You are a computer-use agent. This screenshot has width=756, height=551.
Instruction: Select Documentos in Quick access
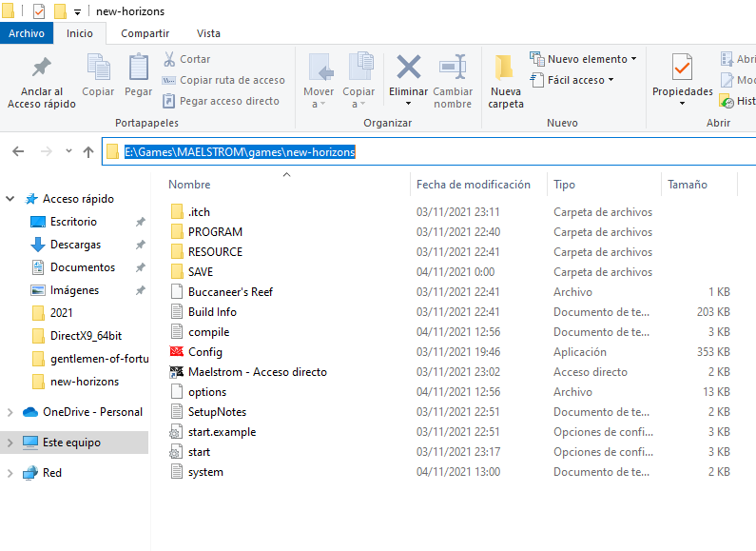[x=83, y=267]
